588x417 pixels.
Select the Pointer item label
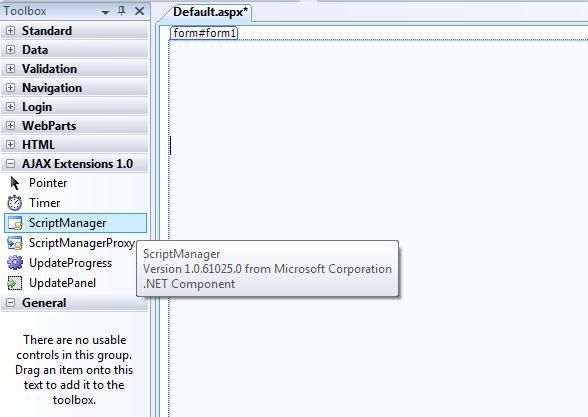pos(48,183)
